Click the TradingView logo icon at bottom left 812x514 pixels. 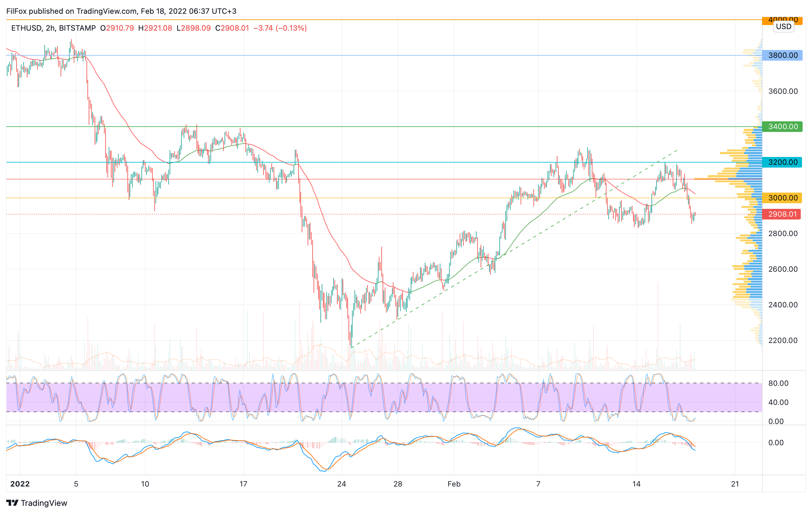click(x=12, y=503)
